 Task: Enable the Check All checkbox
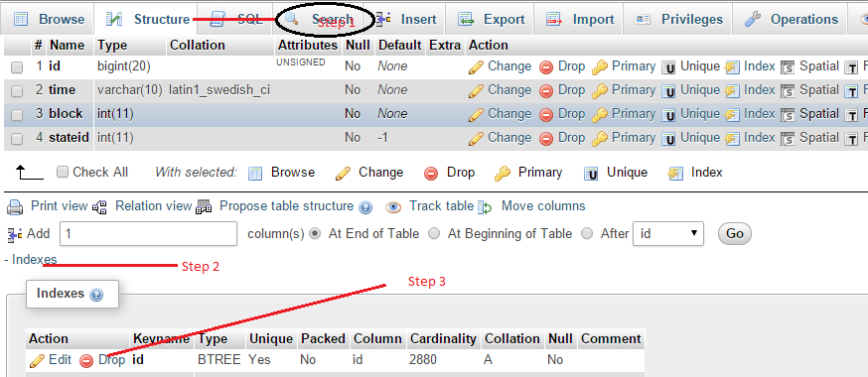tap(64, 172)
